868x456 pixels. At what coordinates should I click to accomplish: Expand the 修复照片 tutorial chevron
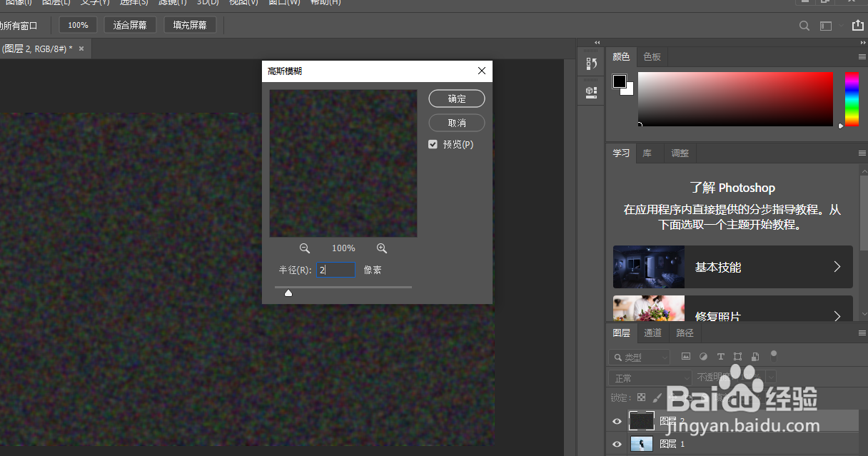click(x=837, y=315)
